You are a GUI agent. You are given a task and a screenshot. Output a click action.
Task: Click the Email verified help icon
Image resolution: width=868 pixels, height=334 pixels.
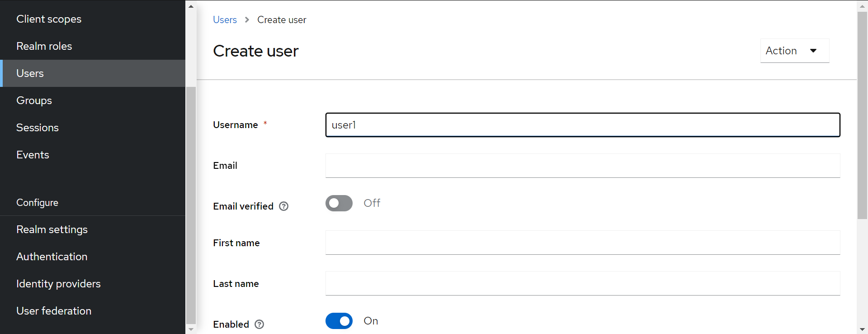[x=283, y=206]
